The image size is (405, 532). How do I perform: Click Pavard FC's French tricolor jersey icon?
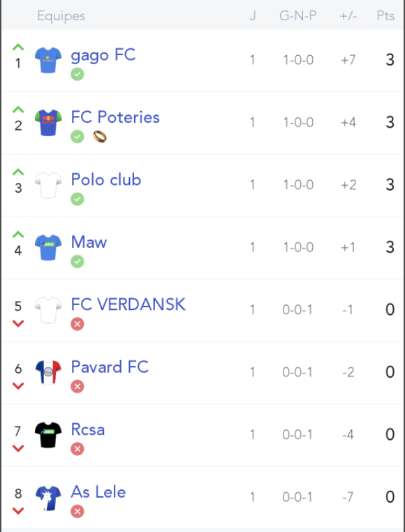pyautogui.click(x=48, y=372)
